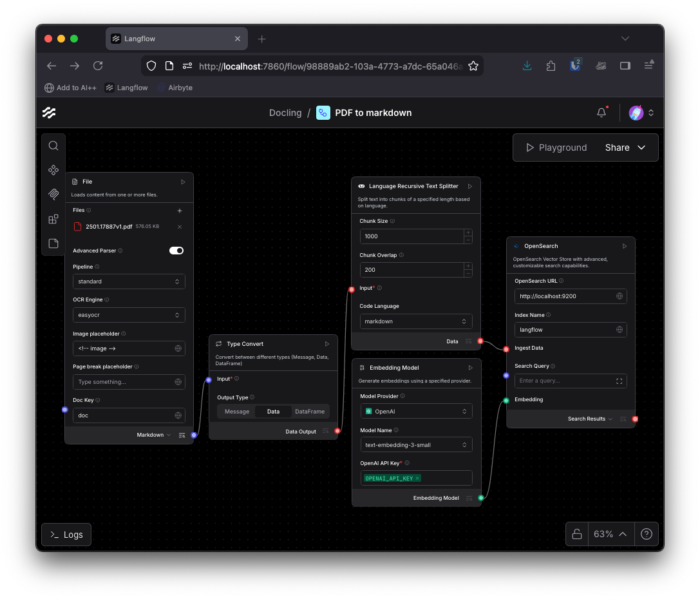Open the 63% zoom level control
The width and height of the screenshot is (700, 599).
click(604, 534)
